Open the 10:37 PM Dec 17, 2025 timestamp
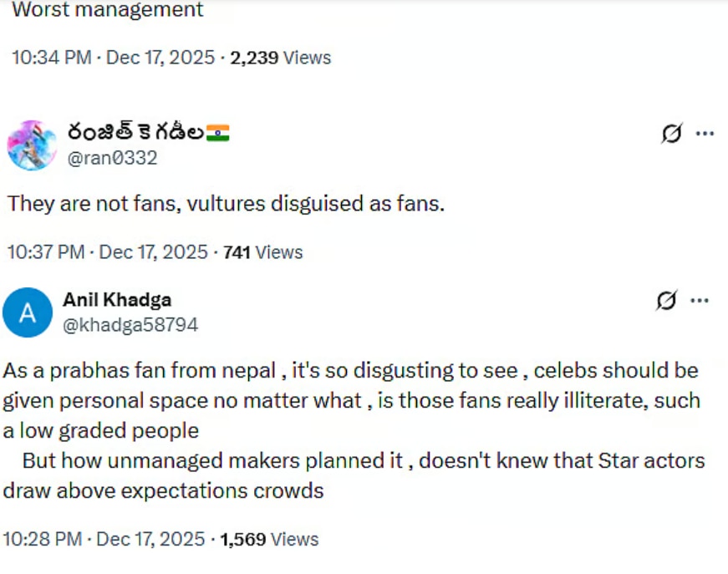Screen dimensions: 728x574 (x=107, y=251)
